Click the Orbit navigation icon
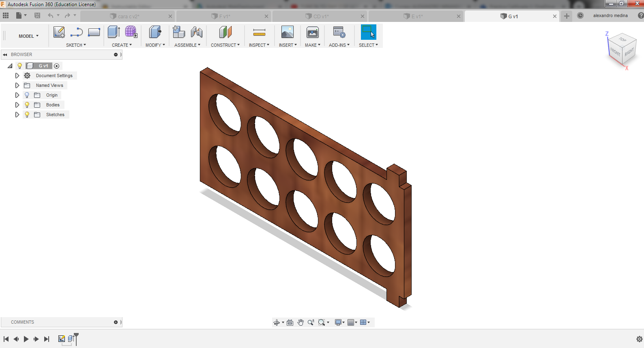Screen dimensions: 644x348 click(277, 322)
